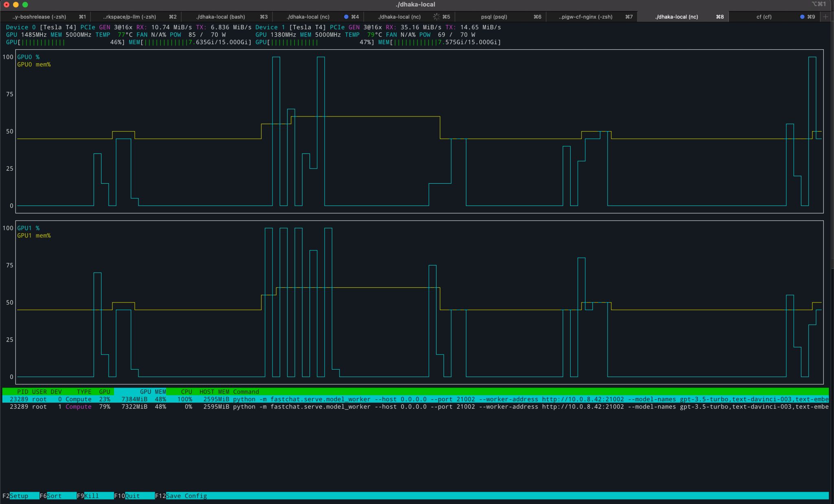Image resolution: width=834 pixels, height=504 pixels.
Task: Click the plus icon to open a new tab
Action: click(825, 17)
